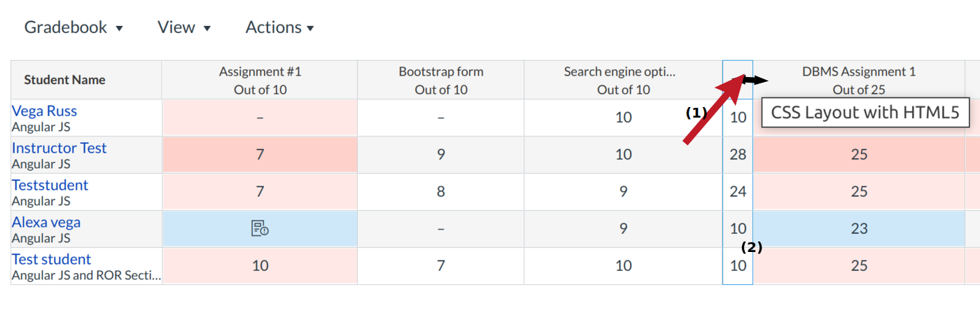This screenshot has height=322, width=980.
Task: Open the Actions dropdown menu
Action: pyautogui.click(x=279, y=27)
